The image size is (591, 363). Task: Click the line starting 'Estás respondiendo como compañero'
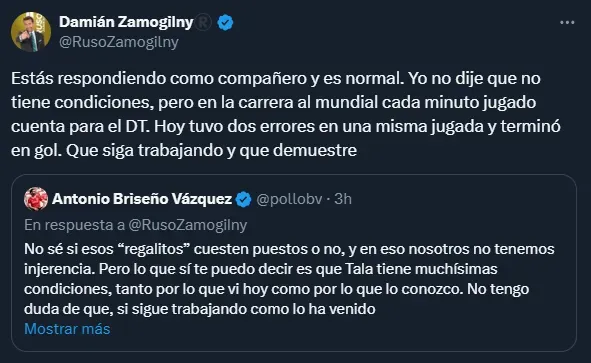pyautogui.click(x=276, y=78)
